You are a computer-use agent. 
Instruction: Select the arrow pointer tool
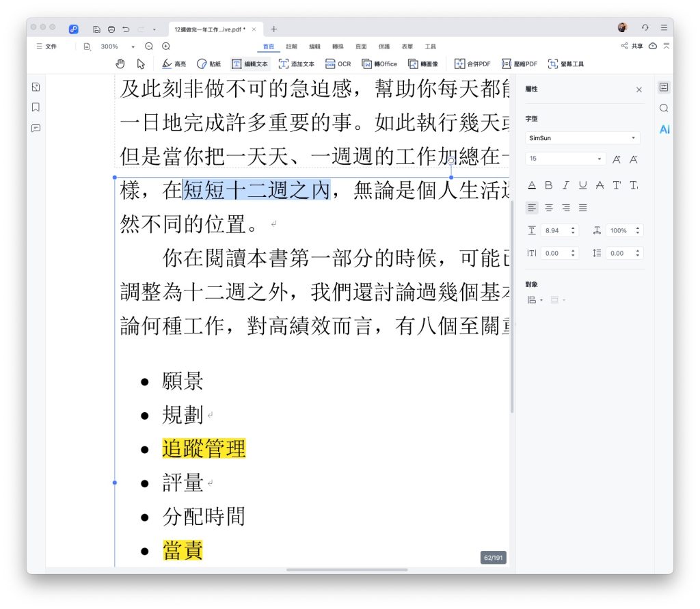[141, 64]
